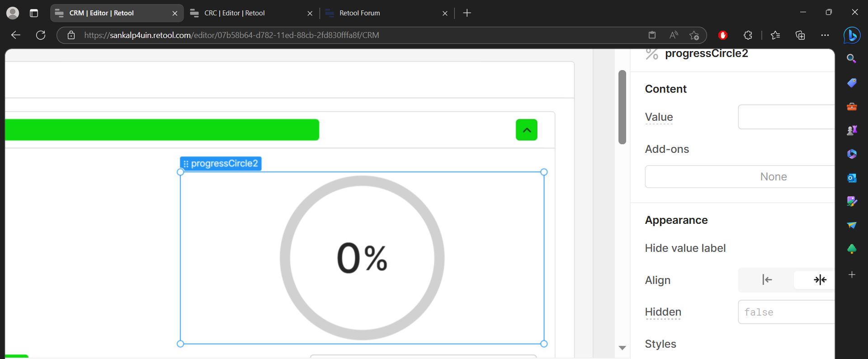The image size is (868, 359).
Task: Click the Hidden false input field
Action: point(786,312)
